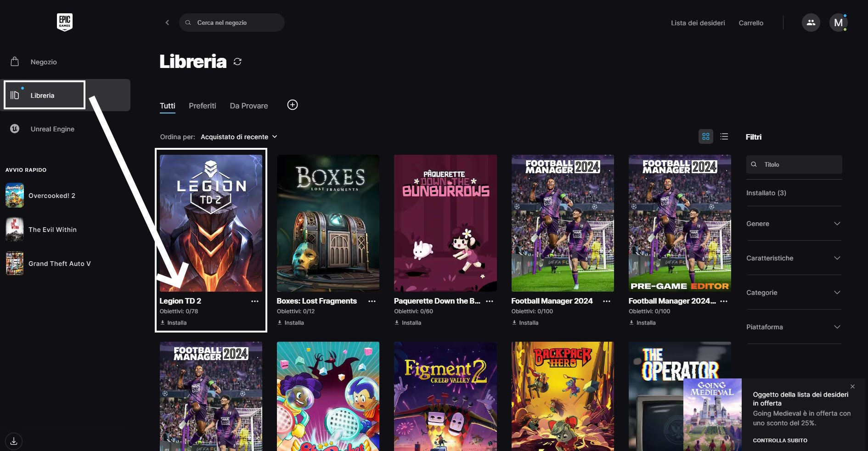The height and width of the screenshot is (451, 868).
Task: Expand the Caratteristiche filter
Action: (794, 258)
